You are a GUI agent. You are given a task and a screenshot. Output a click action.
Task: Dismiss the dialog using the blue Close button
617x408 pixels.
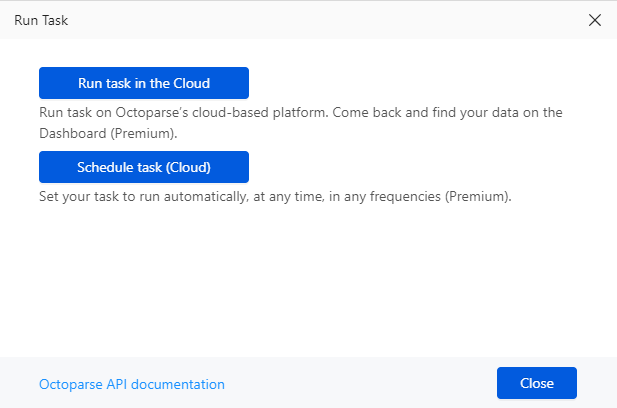point(537,384)
